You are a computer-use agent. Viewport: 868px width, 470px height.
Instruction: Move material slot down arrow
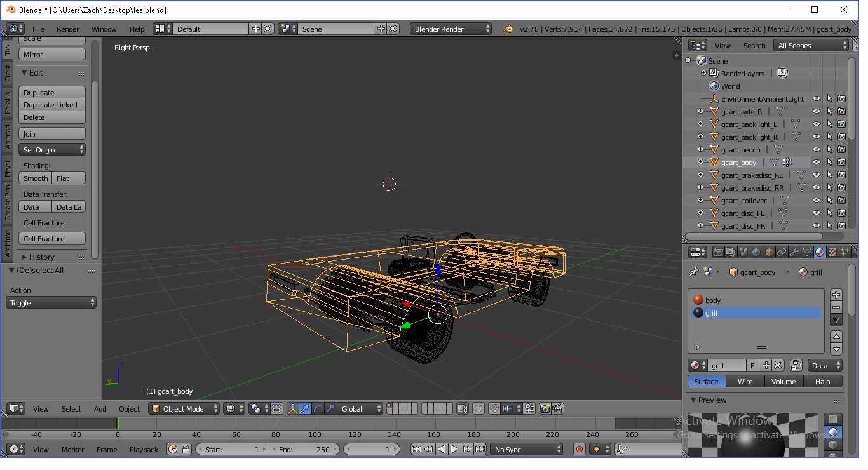pyautogui.click(x=836, y=349)
